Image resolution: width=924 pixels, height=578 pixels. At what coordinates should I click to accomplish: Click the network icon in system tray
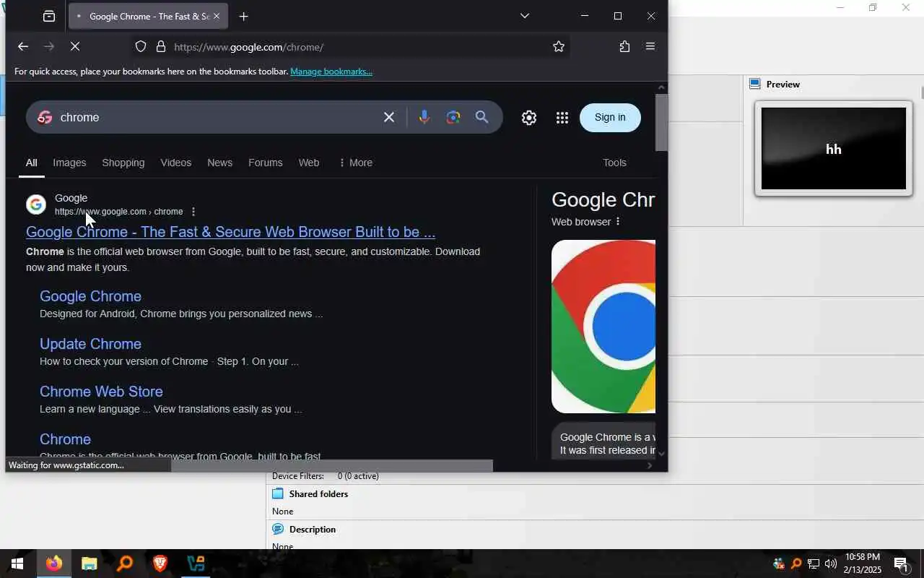coord(814,564)
